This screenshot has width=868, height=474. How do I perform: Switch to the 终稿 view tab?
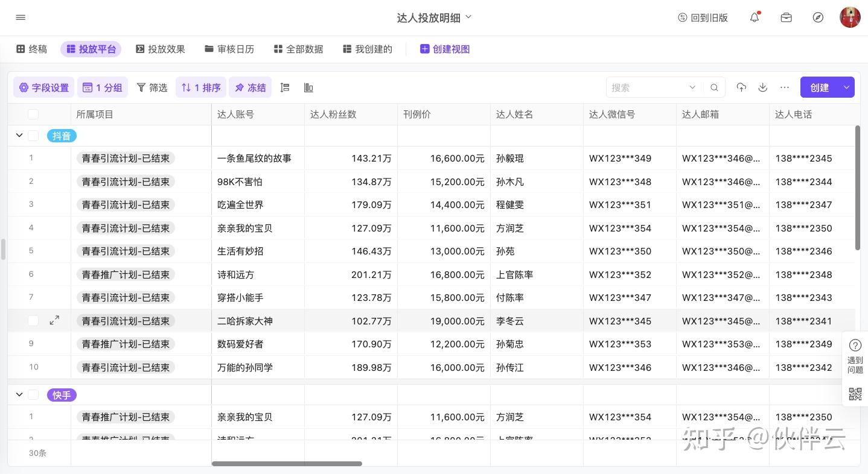(x=31, y=49)
